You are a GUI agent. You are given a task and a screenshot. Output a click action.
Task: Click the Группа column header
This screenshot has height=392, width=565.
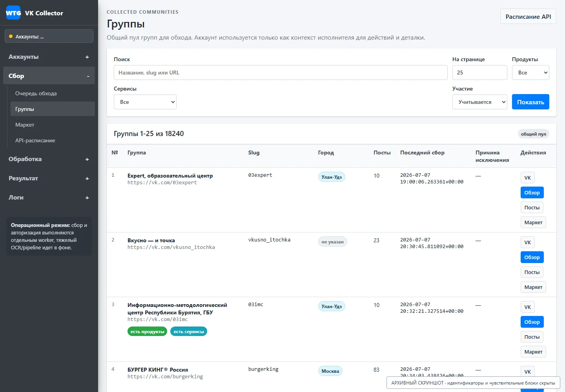point(137,152)
